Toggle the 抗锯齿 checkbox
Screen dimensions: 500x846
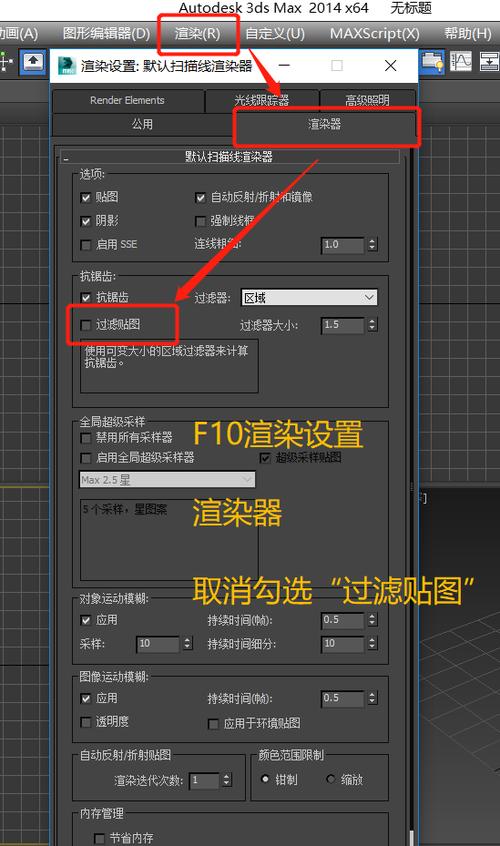[86, 297]
